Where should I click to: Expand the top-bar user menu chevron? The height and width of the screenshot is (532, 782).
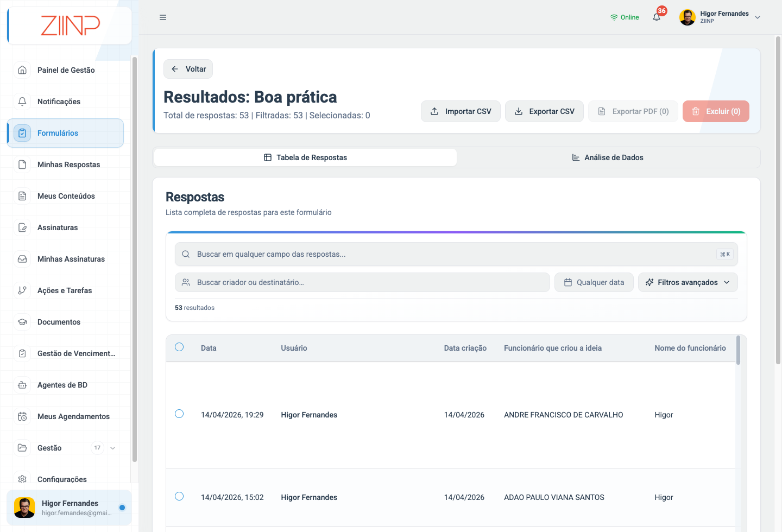coord(758,17)
